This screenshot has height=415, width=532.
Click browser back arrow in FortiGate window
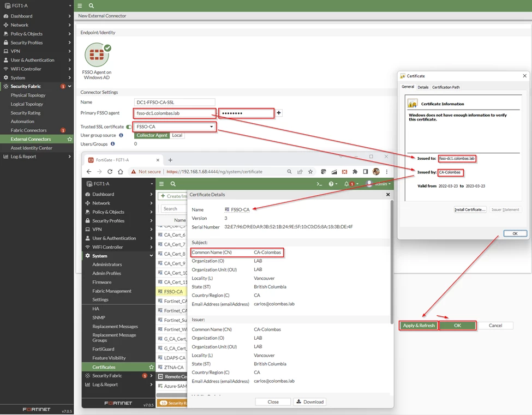click(x=89, y=172)
